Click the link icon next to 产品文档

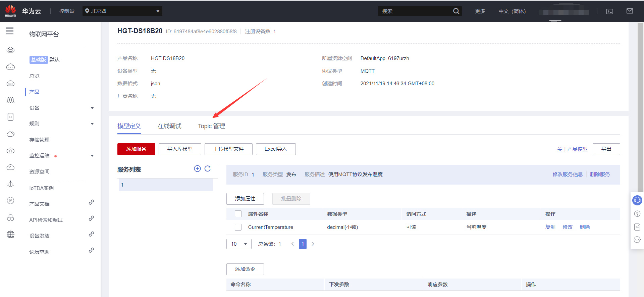pos(91,202)
